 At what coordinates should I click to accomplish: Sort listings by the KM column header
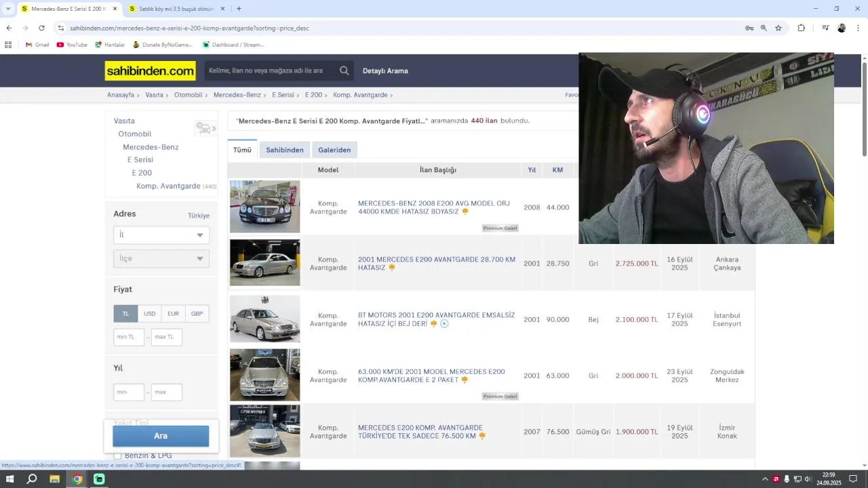[x=557, y=170]
